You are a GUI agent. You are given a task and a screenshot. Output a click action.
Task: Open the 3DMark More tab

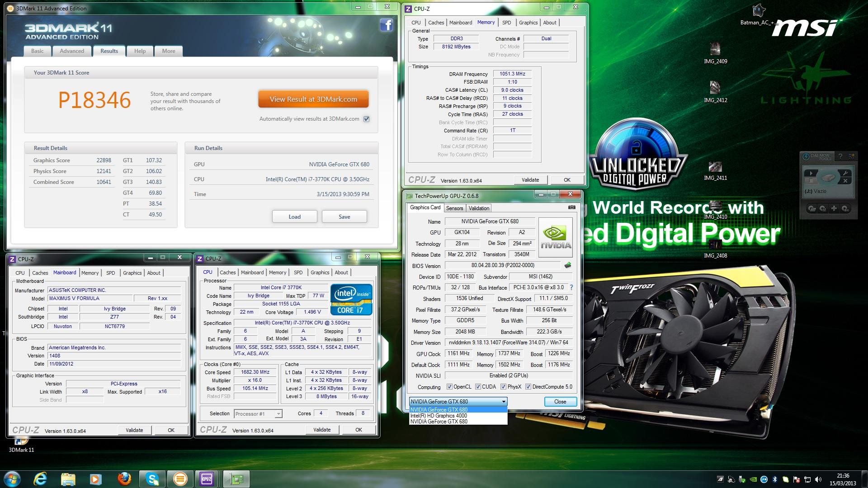click(169, 51)
